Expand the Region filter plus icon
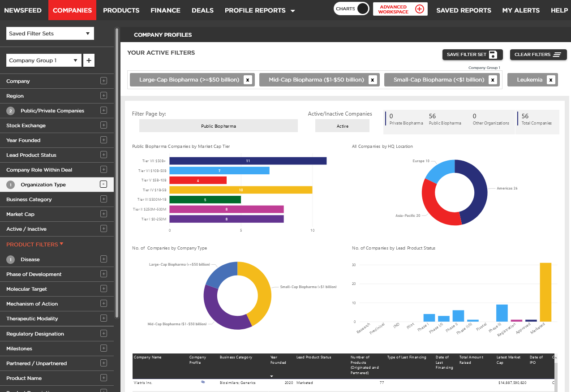 [x=103, y=96]
